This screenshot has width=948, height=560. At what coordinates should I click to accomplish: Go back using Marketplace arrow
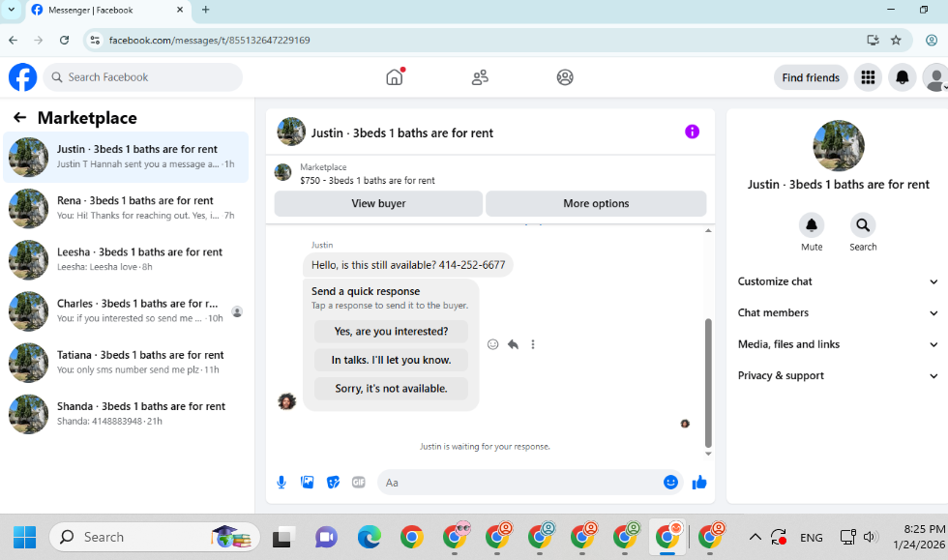[x=20, y=117]
